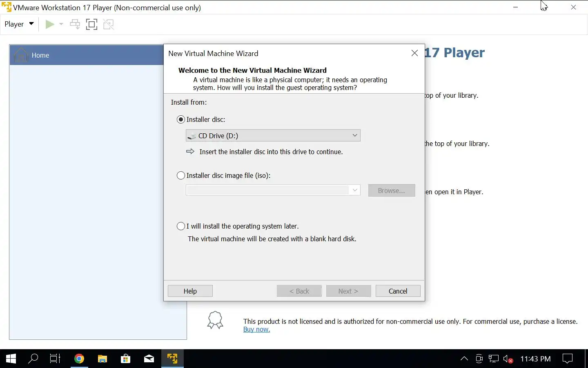Click the VMware logo in title bar
The width and height of the screenshot is (588, 368).
[x=7, y=7]
